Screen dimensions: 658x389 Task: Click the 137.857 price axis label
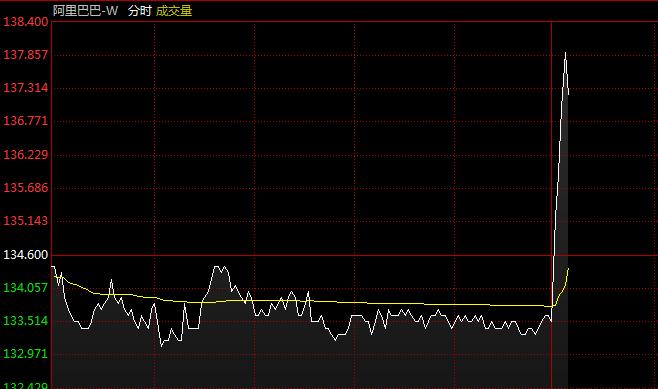26,55
